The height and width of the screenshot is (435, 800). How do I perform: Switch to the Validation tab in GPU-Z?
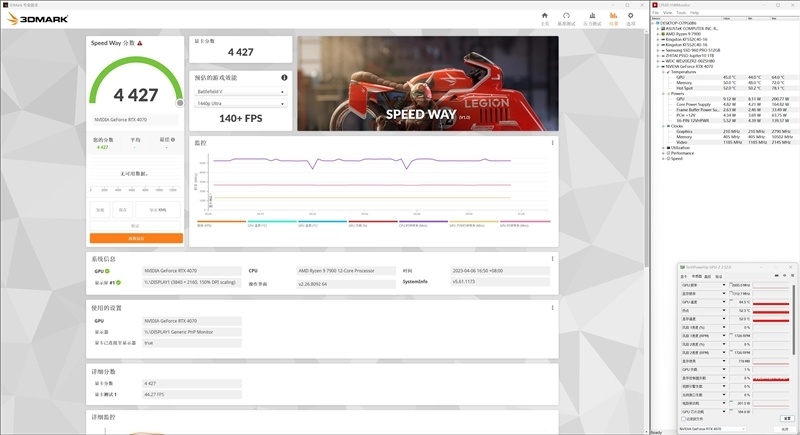(718, 276)
